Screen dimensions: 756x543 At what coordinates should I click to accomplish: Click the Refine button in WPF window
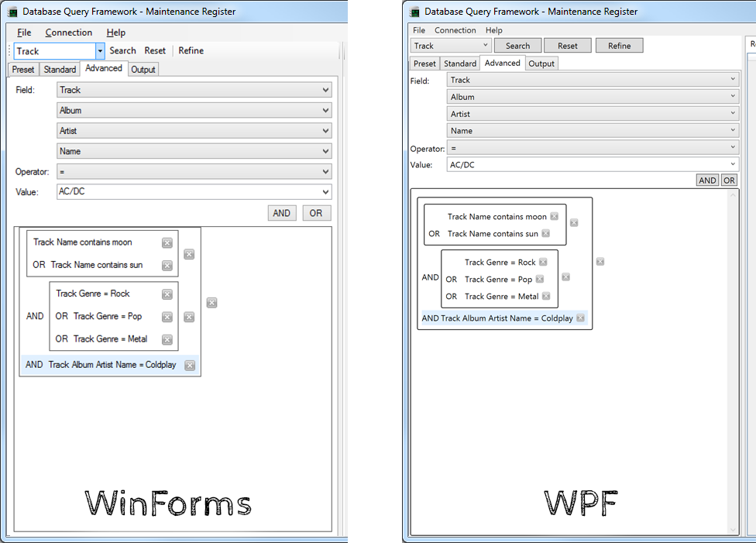tap(620, 46)
